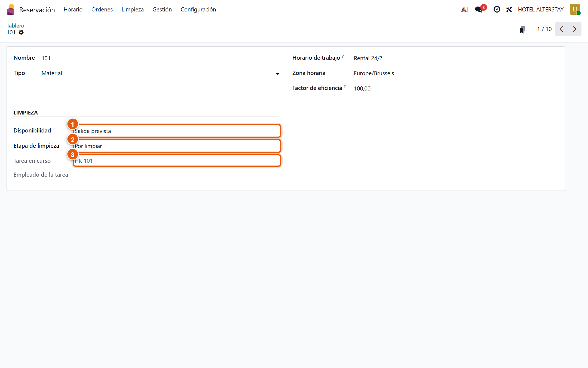
Task: Click the 1 / 10 pager counter
Action: click(x=544, y=29)
